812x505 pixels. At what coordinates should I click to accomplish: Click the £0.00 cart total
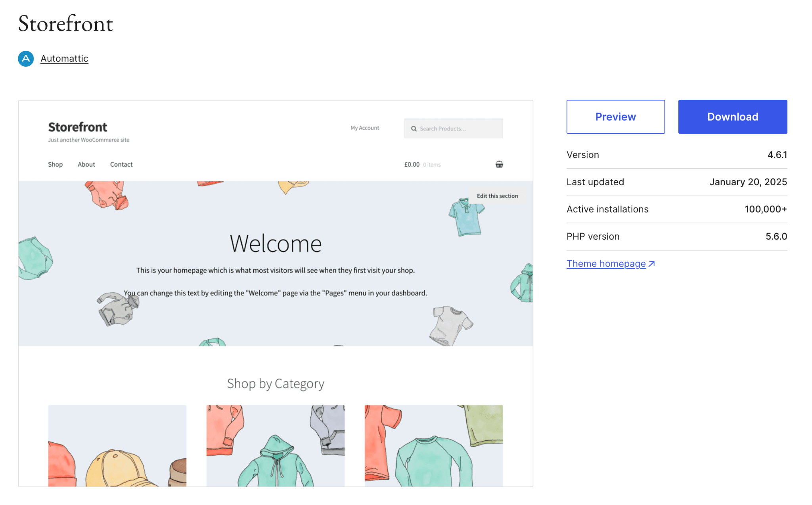(x=412, y=165)
